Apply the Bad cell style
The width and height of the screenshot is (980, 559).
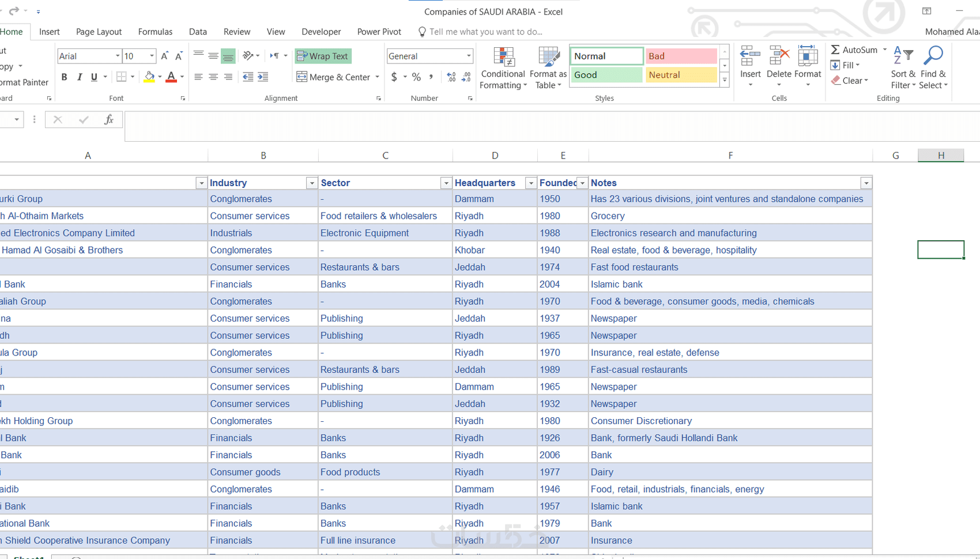click(x=681, y=56)
